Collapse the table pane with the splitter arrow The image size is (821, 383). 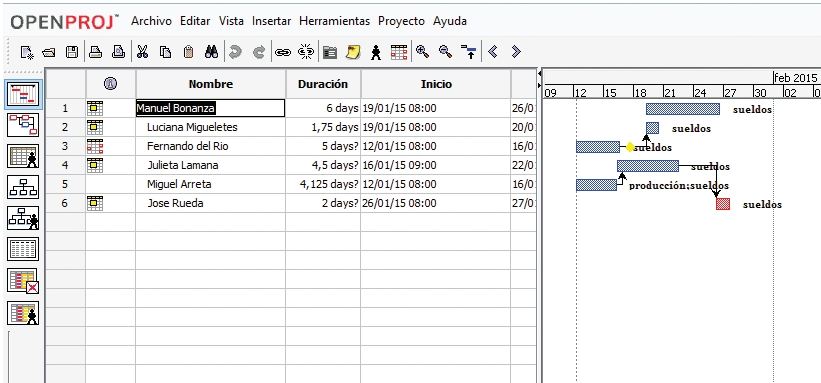pyautogui.click(x=540, y=74)
